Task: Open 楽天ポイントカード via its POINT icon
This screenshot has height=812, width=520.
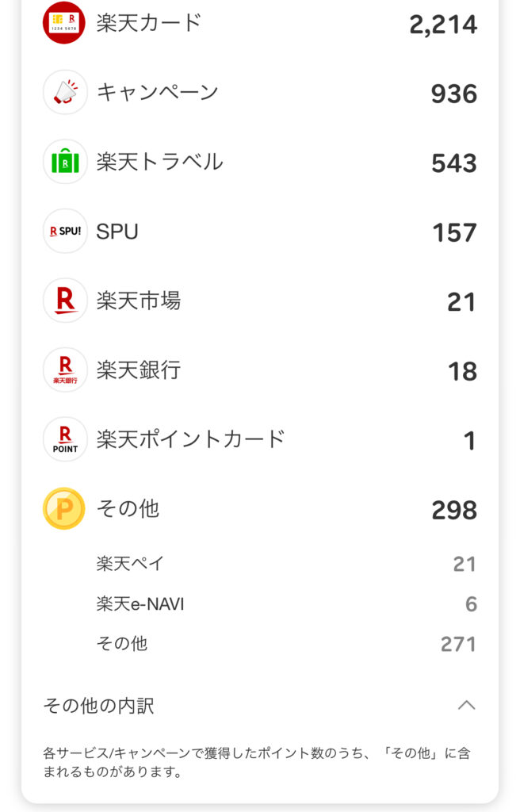Action: point(64,439)
